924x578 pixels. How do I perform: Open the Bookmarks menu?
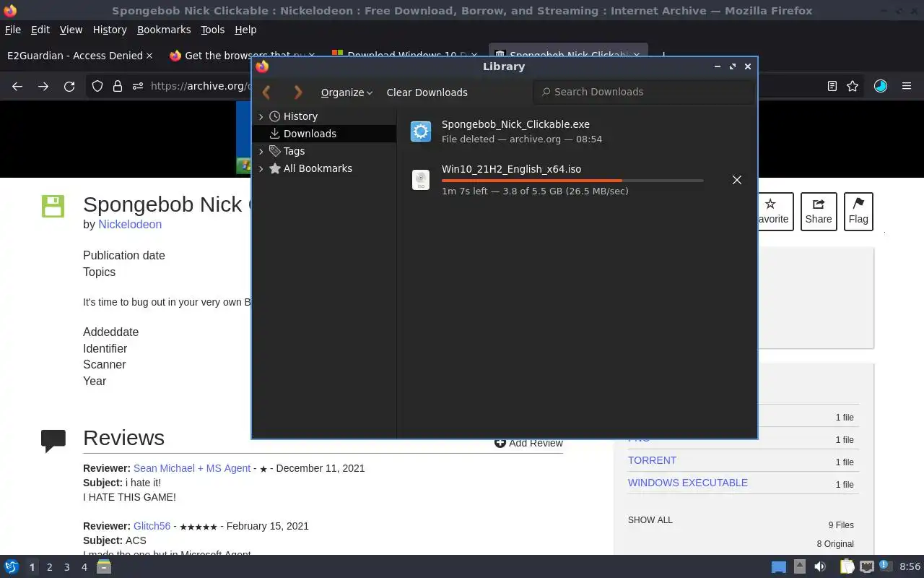164,30
